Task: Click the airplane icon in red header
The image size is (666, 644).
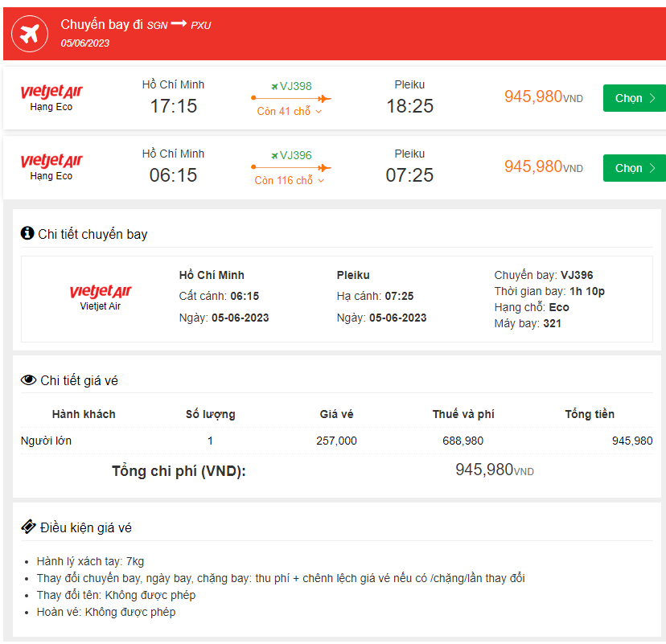Action: pos(30,34)
